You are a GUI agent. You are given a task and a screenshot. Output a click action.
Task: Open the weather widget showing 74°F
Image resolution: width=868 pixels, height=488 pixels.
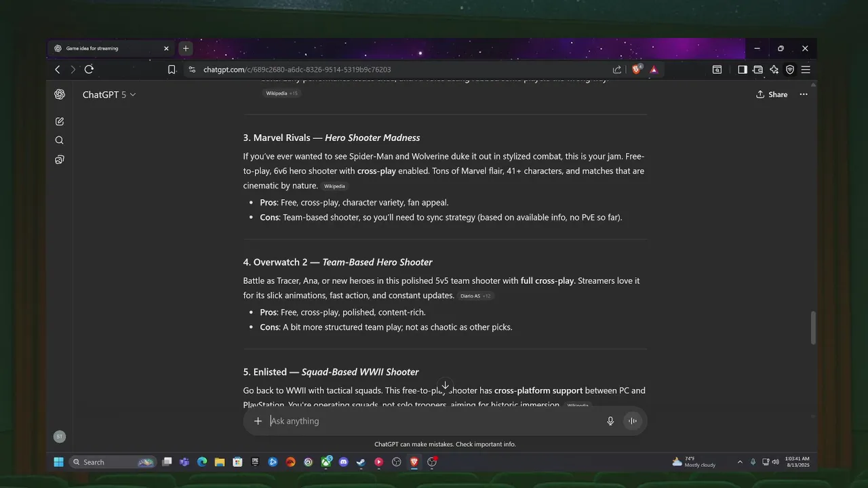694,462
